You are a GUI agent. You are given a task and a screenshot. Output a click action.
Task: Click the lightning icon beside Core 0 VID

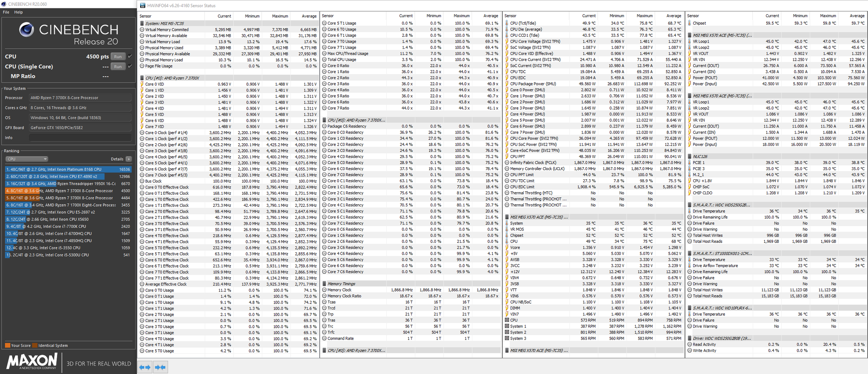(142, 84)
